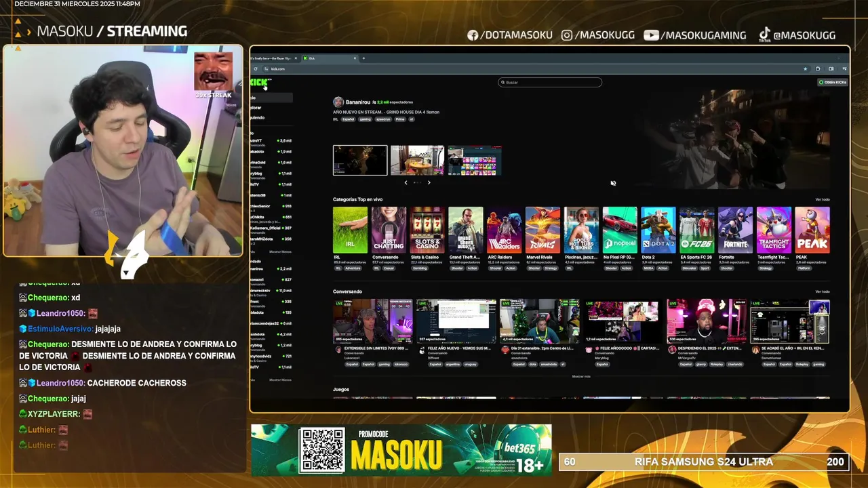Screen dimensions: 868x488
Task: Click Ver todo next to Categorías Top en vivo
Action: pyautogui.click(x=823, y=199)
